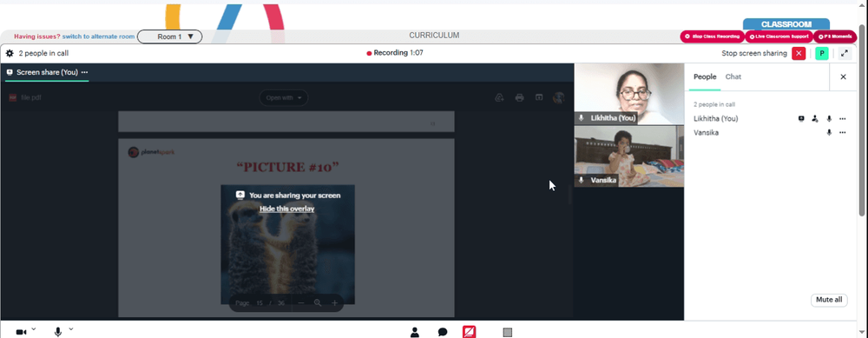Select the People tab
Image resolution: width=868 pixels, height=338 pixels.
point(705,76)
